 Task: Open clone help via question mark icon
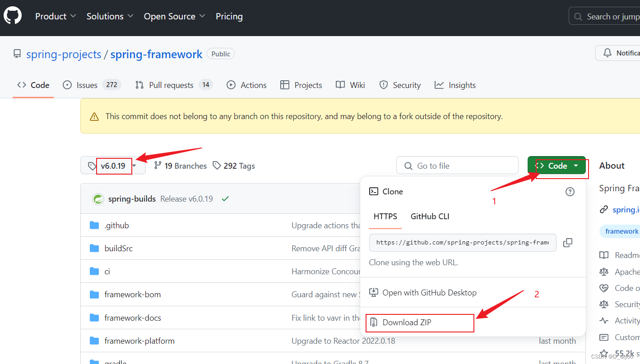[570, 191]
